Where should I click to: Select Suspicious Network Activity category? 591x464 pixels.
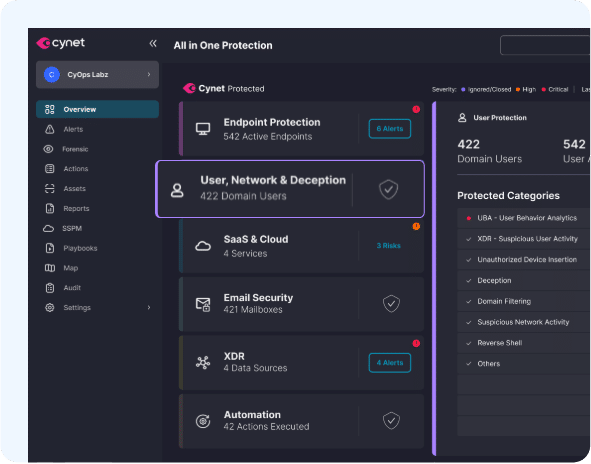pyautogui.click(x=524, y=322)
